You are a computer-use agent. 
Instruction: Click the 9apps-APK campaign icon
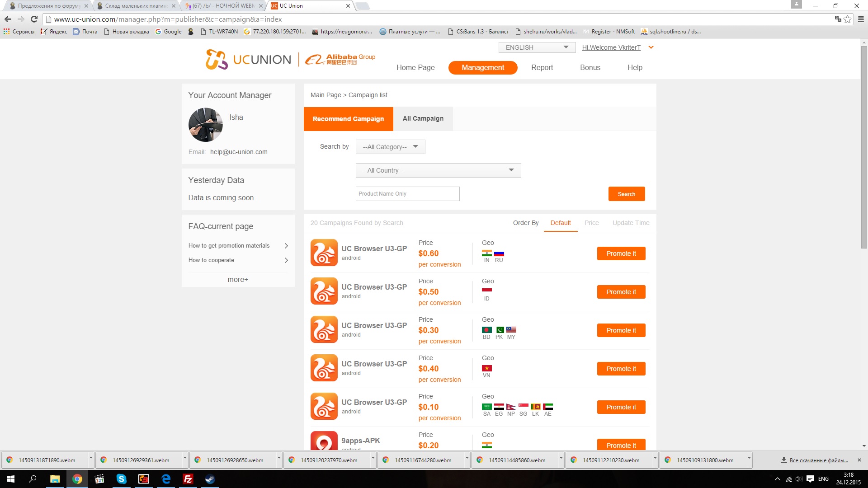point(324,441)
